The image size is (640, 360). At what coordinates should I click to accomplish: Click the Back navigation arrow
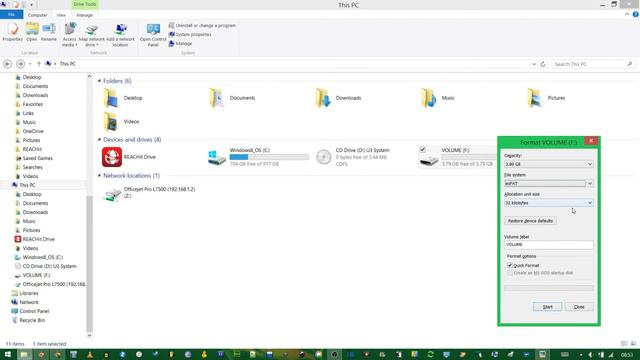point(7,64)
